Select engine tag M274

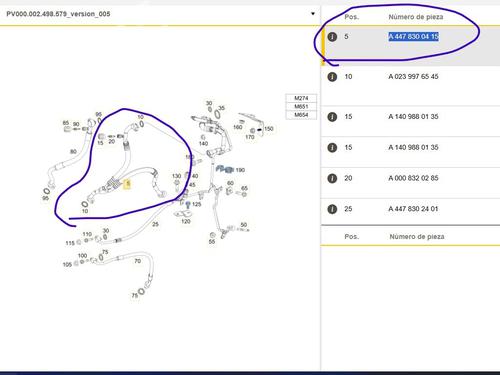tap(301, 98)
